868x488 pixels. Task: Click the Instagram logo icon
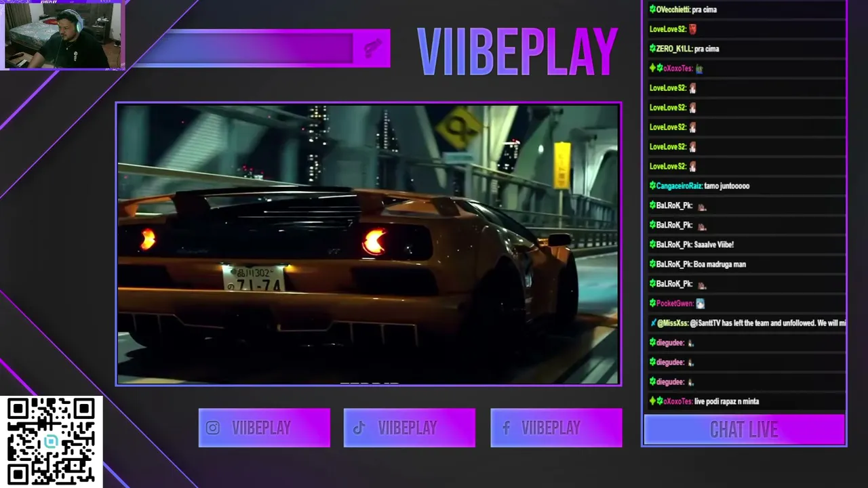click(213, 428)
